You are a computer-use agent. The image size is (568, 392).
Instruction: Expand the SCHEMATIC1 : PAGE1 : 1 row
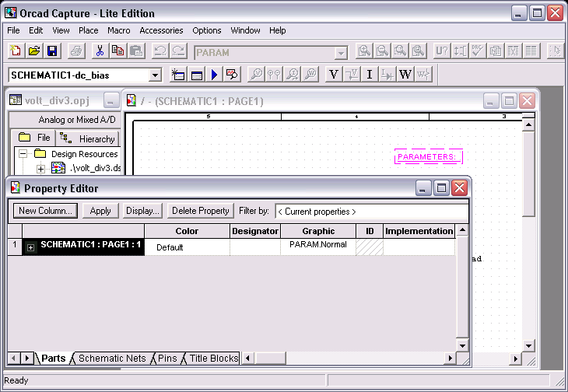point(31,247)
